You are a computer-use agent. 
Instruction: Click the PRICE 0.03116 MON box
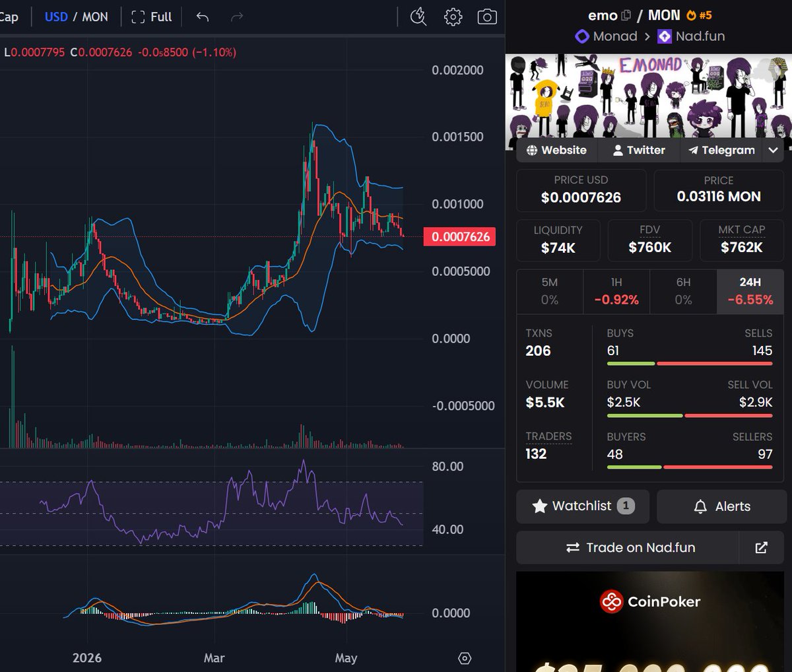pos(719,190)
